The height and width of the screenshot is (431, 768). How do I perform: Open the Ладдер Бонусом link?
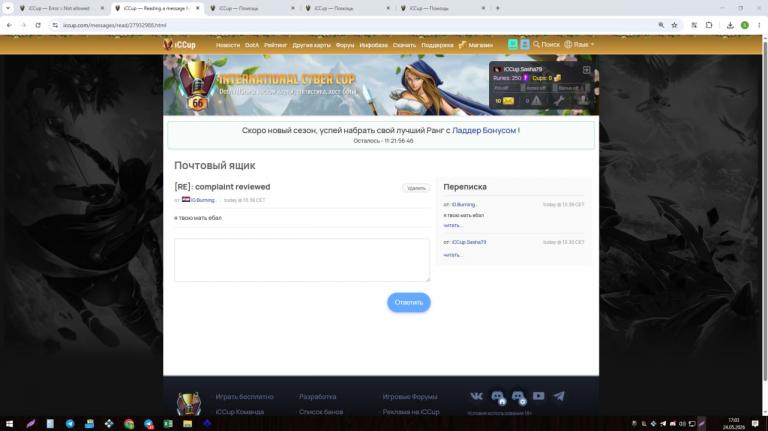pyautogui.click(x=484, y=130)
